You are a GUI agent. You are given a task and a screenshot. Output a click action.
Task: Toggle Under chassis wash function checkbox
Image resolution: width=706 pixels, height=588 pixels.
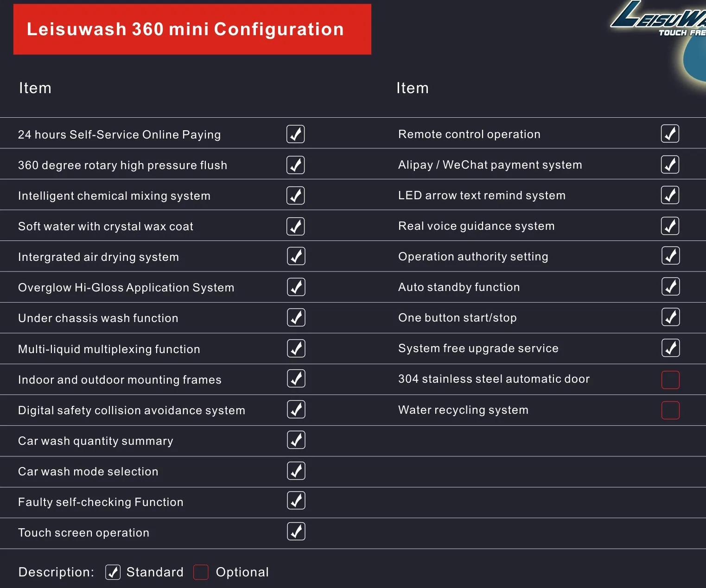point(296,317)
